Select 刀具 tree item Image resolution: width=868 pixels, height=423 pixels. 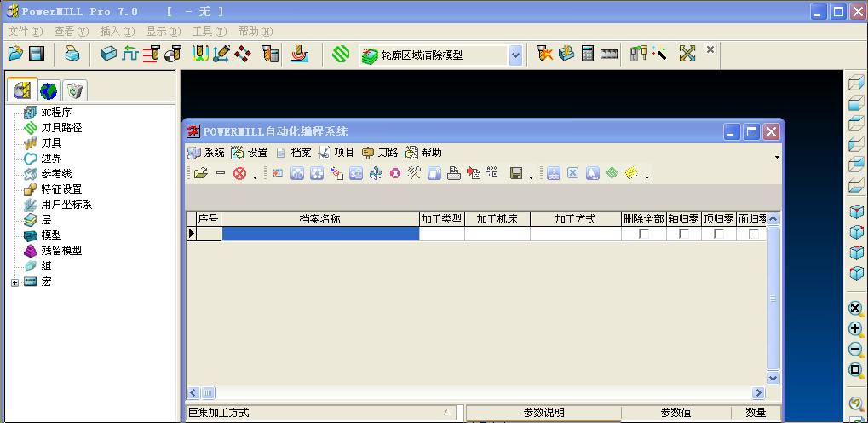[x=51, y=143]
